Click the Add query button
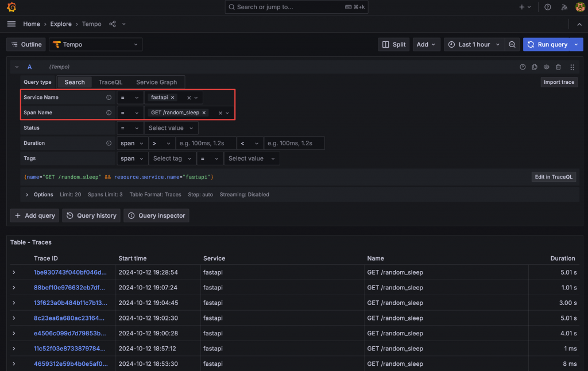The image size is (588, 371). (34, 216)
